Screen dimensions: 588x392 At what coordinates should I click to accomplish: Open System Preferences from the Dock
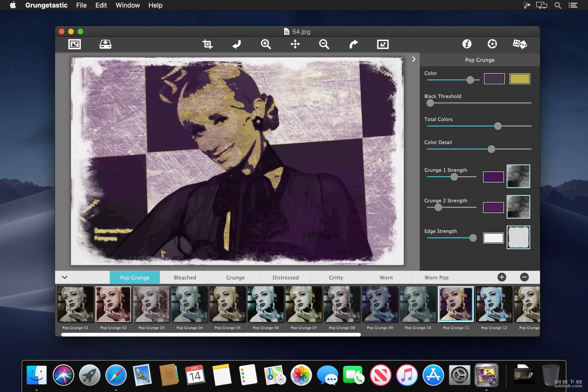tap(459, 375)
